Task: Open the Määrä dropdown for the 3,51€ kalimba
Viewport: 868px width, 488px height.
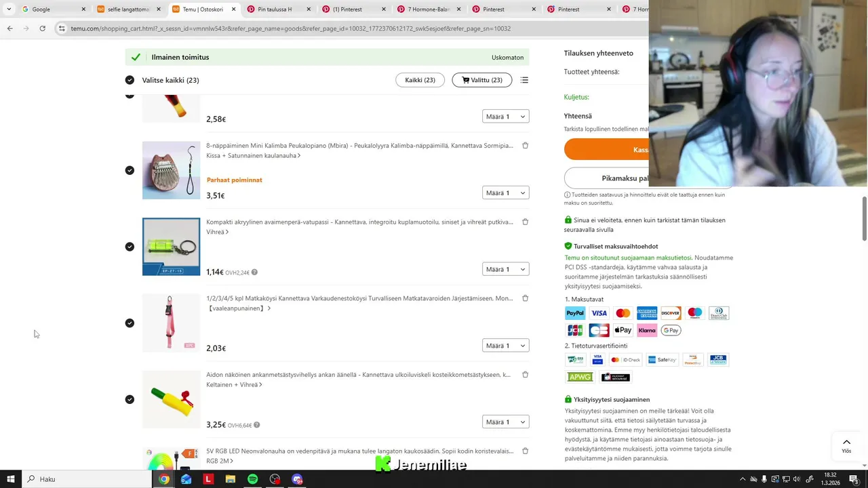Action: pos(505,193)
